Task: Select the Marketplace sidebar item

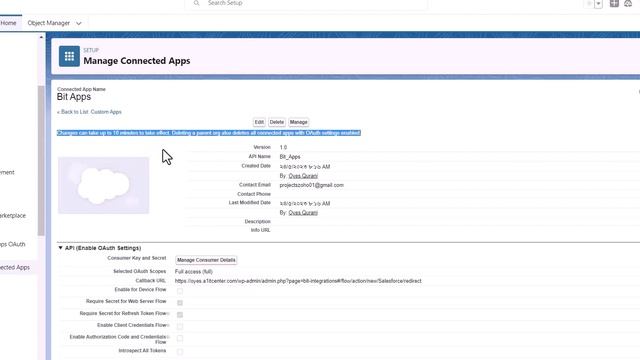Action: [13, 216]
